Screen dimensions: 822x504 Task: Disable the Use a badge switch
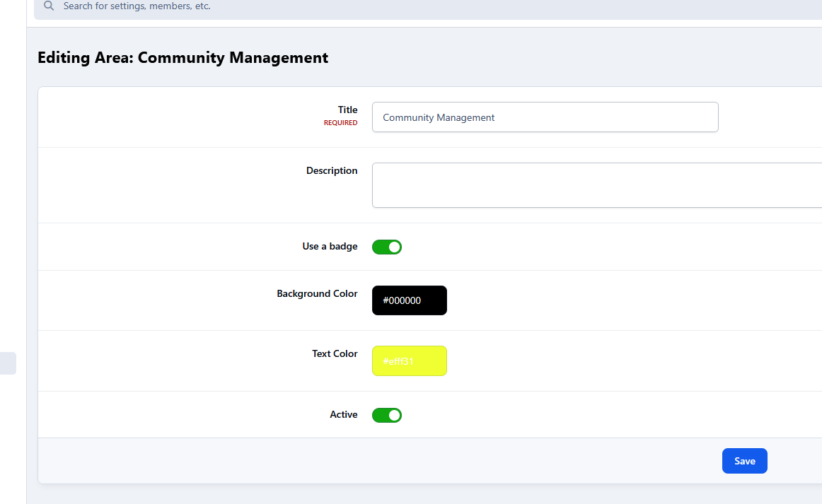click(387, 247)
